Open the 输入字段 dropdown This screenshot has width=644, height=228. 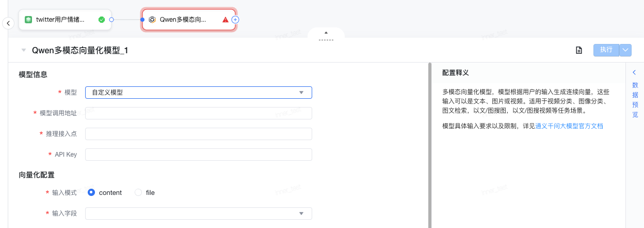(198, 214)
